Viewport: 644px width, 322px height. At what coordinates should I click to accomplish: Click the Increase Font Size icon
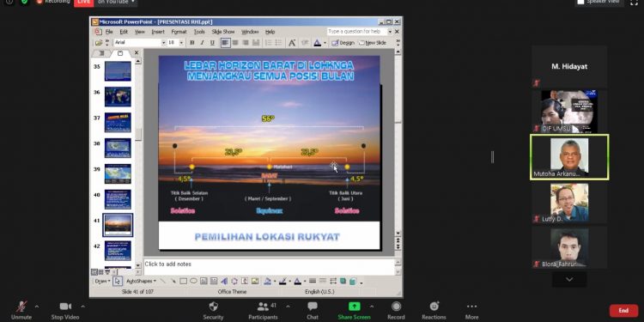click(292, 43)
